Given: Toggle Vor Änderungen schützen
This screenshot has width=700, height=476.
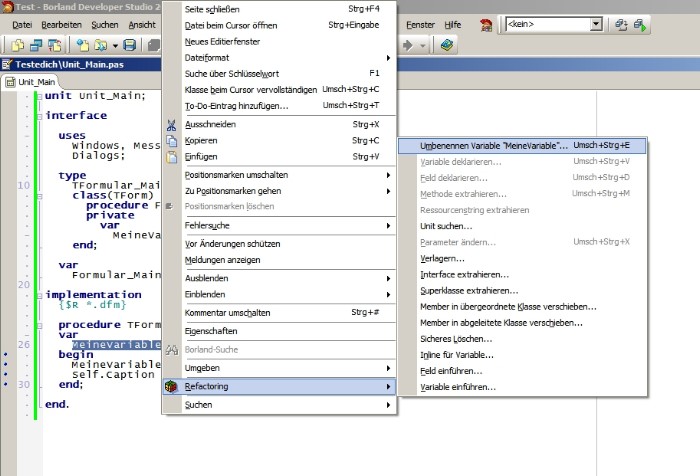Looking at the screenshot, I should pos(280,244).
